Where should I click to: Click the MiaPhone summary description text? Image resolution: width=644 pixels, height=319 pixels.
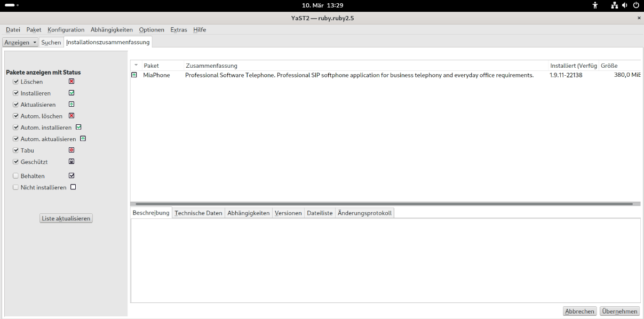tap(360, 75)
